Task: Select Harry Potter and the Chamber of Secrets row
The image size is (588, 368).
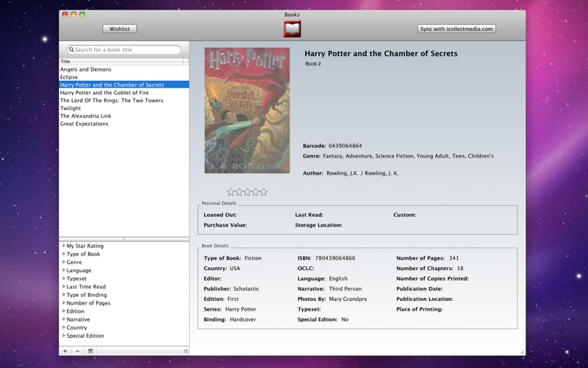Action: click(x=123, y=85)
